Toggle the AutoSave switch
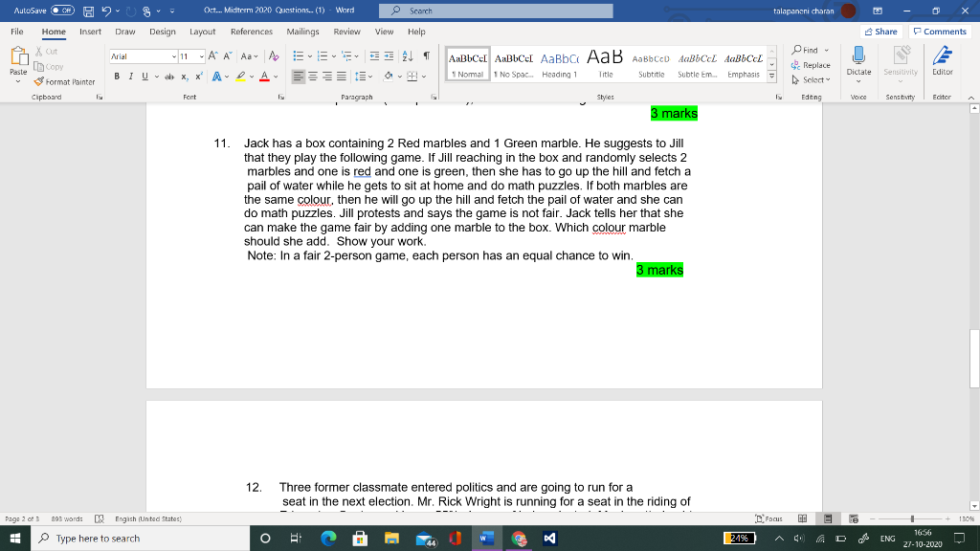The image size is (980, 551). tap(62, 11)
